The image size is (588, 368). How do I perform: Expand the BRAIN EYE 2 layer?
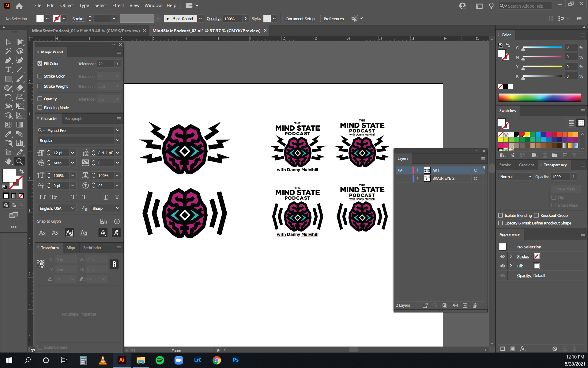[x=418, y=178]
